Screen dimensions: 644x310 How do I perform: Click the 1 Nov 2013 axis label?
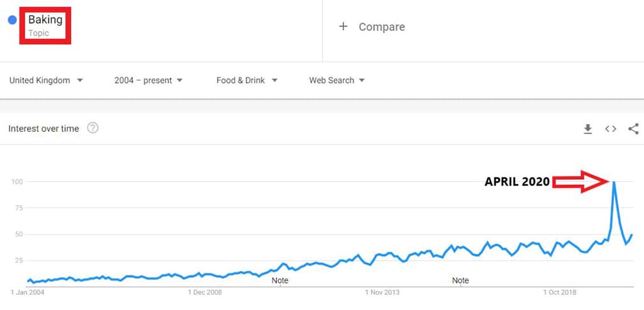point(382,292)
